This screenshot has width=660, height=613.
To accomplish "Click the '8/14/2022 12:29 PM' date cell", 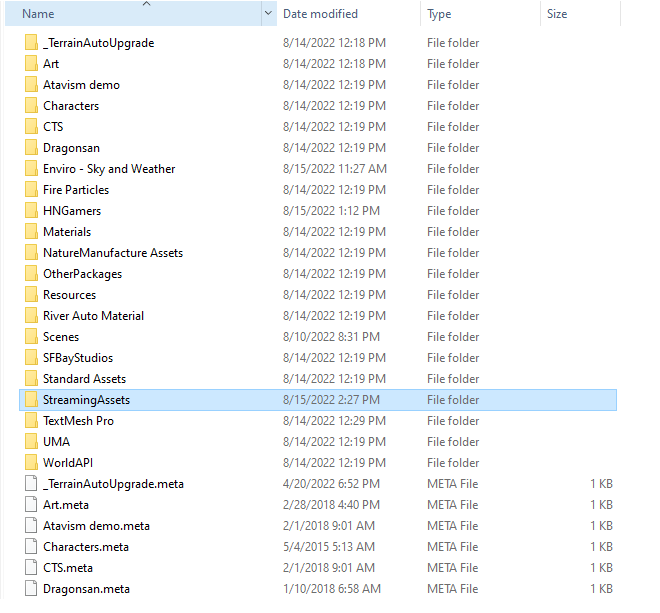I will click(x=334, y=421).
